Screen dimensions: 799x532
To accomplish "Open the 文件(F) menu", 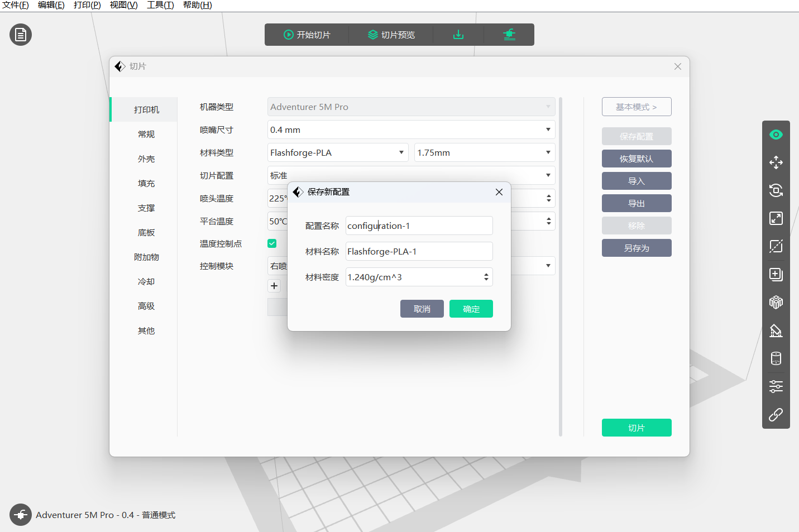I will tap(16, 5).
